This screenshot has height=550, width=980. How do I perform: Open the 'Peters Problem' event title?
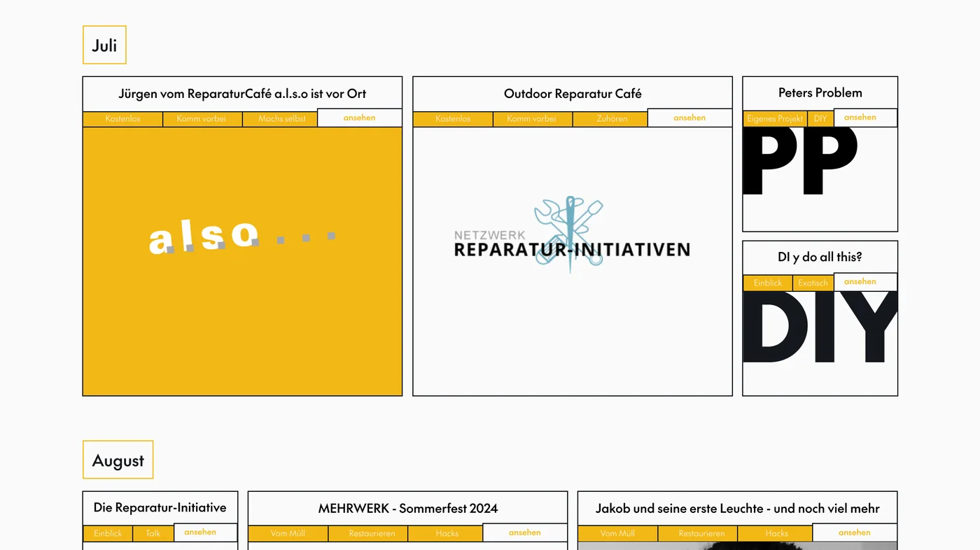[820, 92]
